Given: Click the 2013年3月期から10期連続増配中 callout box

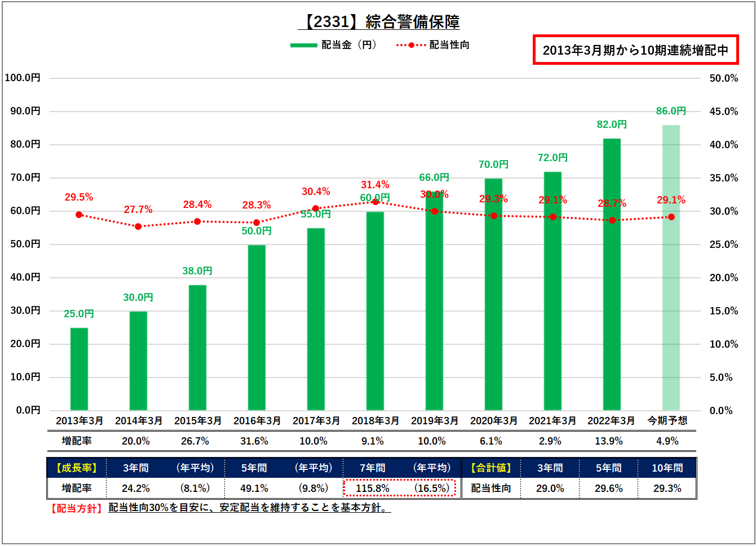Looking at the screenshot, I should click(x=635, y=50).
